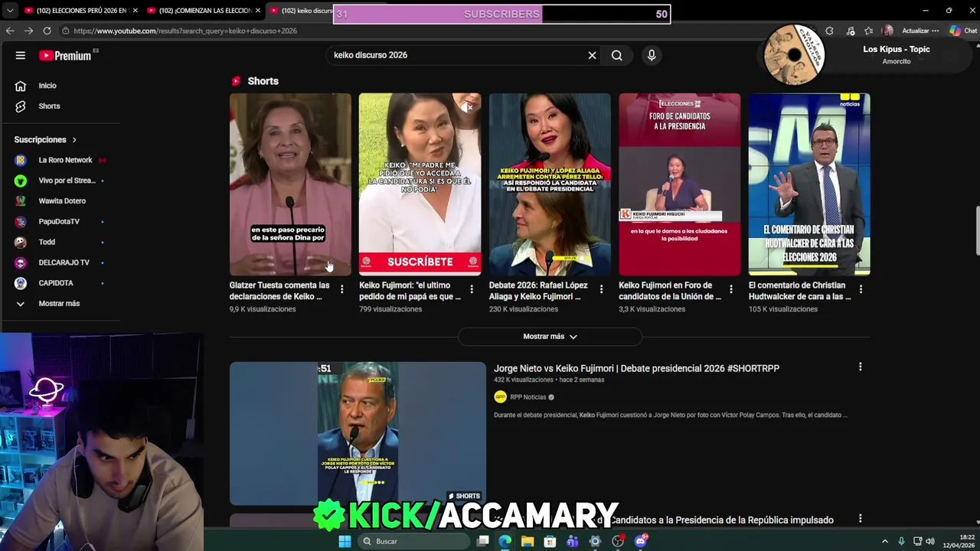The width and height of the screenshot is (980, 551).
Task: Open Microsoft Store from the taskbar
Action: pos(550,541)
